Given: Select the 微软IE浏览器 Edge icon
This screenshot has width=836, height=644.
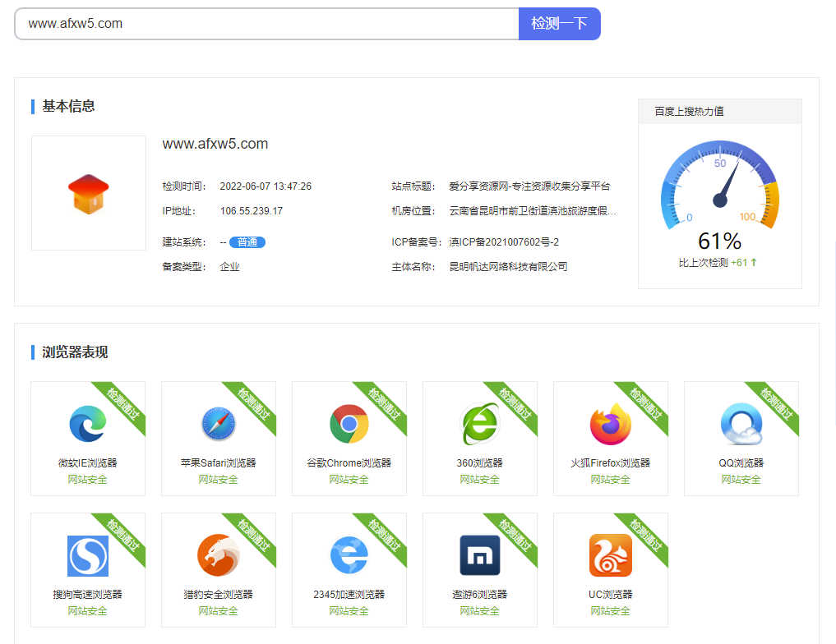Looking at the screenshot, I should point(88,424).
